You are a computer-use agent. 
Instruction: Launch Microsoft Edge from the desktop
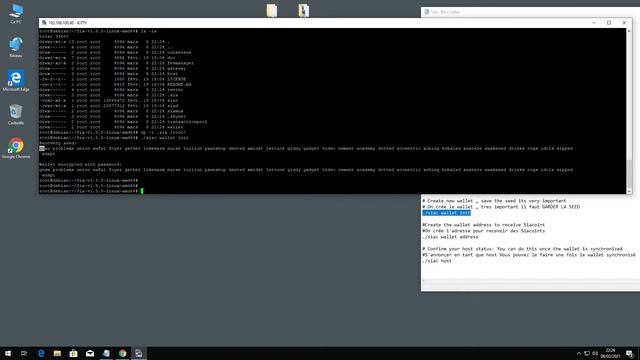(16, 80)
